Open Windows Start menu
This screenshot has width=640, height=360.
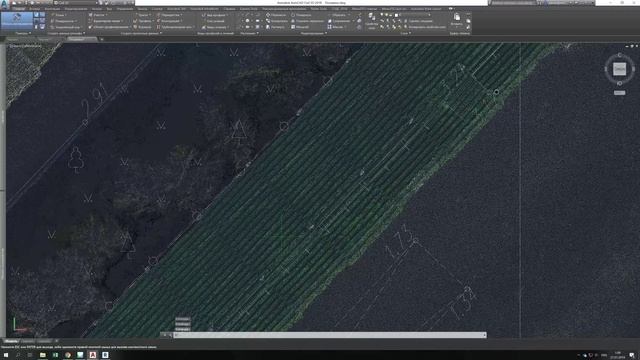(6, 355)
